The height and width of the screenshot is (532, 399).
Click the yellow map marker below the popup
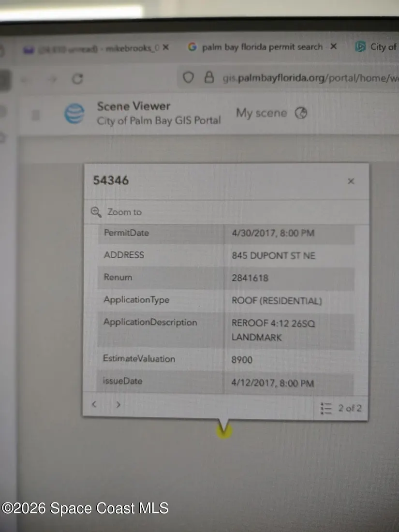(223, 429)
